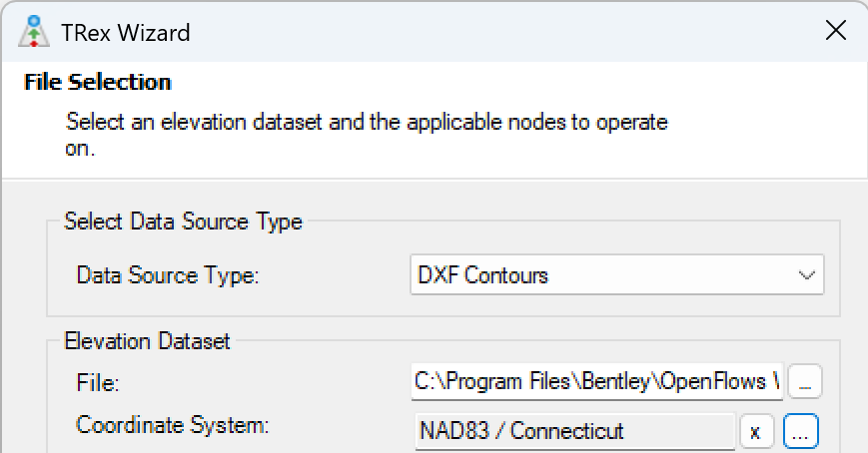Expand the Data Source Type chevron arrow
Viewport: 868px width, 453px height.
pos(806,275)
